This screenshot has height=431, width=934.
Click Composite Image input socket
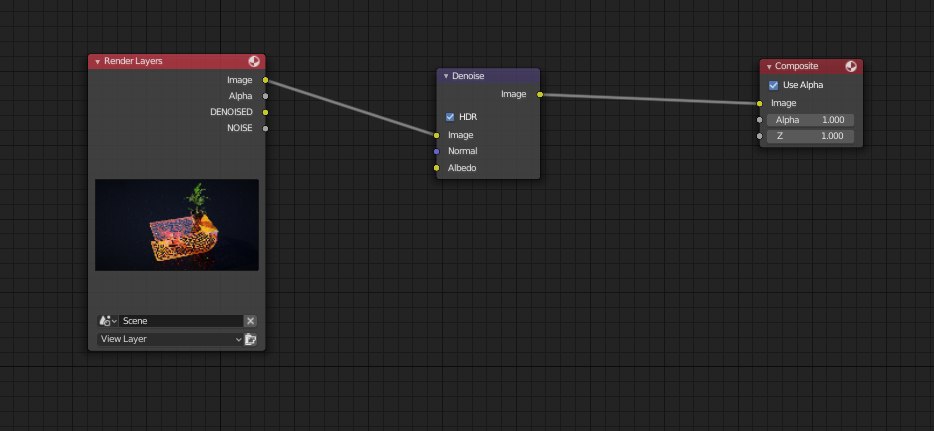(x=759, y=104)
